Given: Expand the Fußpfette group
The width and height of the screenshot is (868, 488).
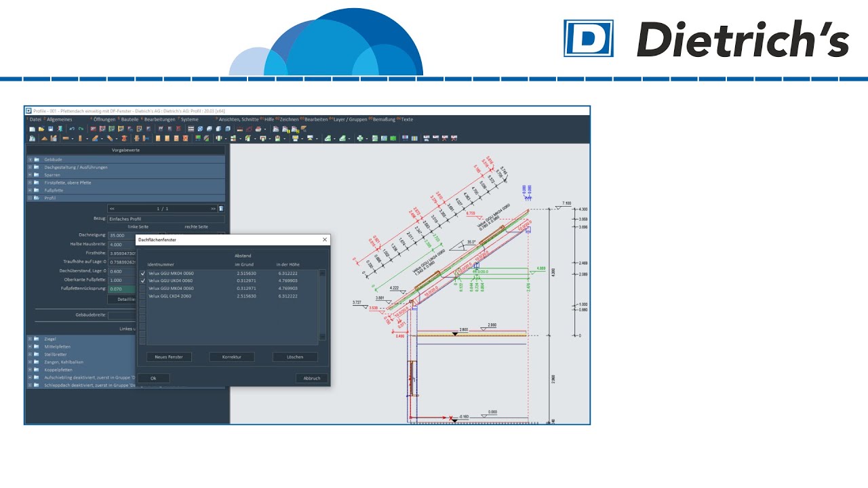Looking at the screenshot, I should coord(30,190).
